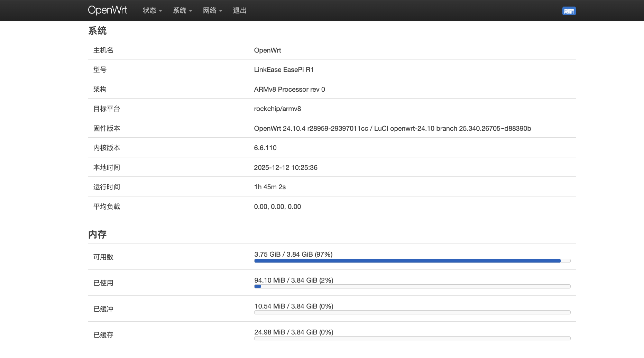The height and width of the screenshot is (358, 644).
Task: Click the 已使用 memory progress bar
Action: pos(412,286)
